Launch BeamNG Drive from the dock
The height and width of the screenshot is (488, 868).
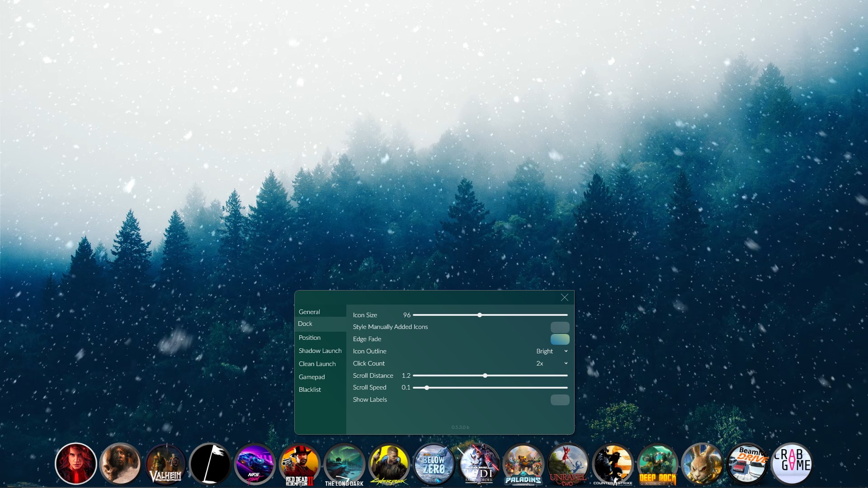(747, 464)
